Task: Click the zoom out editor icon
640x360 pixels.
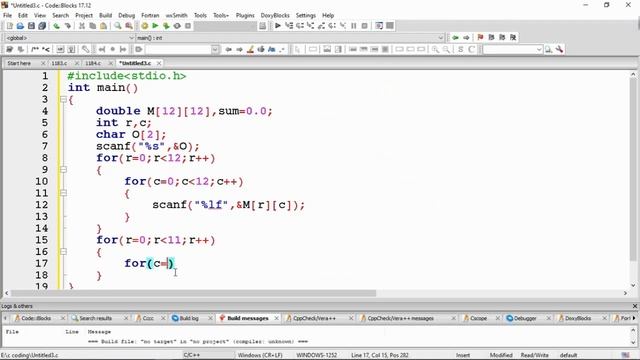Action: pos(447,49)
